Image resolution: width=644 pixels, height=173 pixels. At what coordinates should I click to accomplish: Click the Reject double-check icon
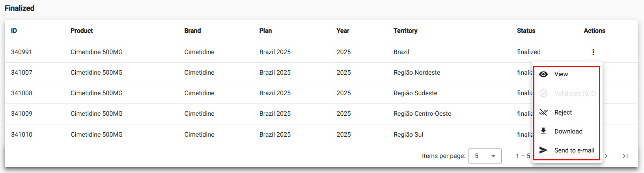pyautogui.click(x=543, y=113)
